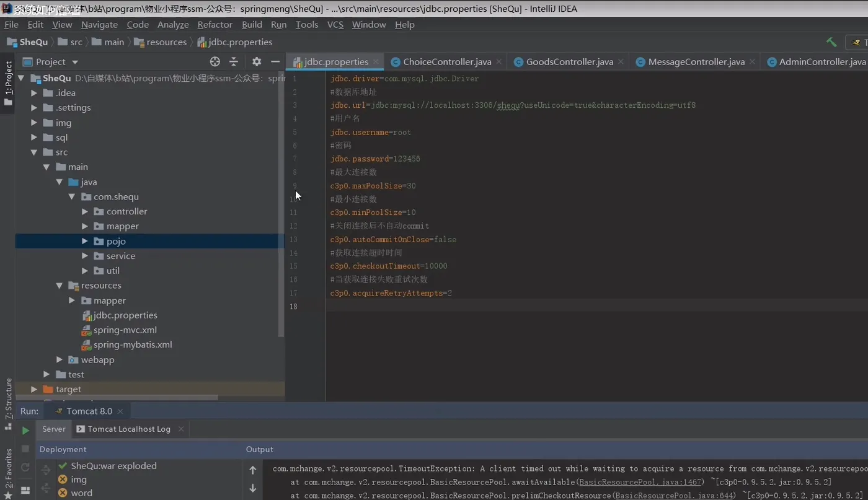Select spring-mybatis.xml in project tree
The image size is (868, 500).
[x=133, y=344]
